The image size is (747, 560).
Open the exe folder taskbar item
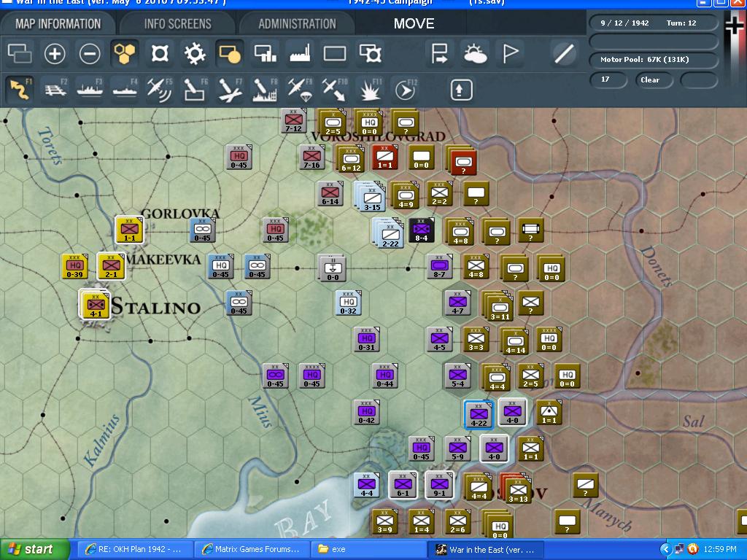tap(368, 550)
